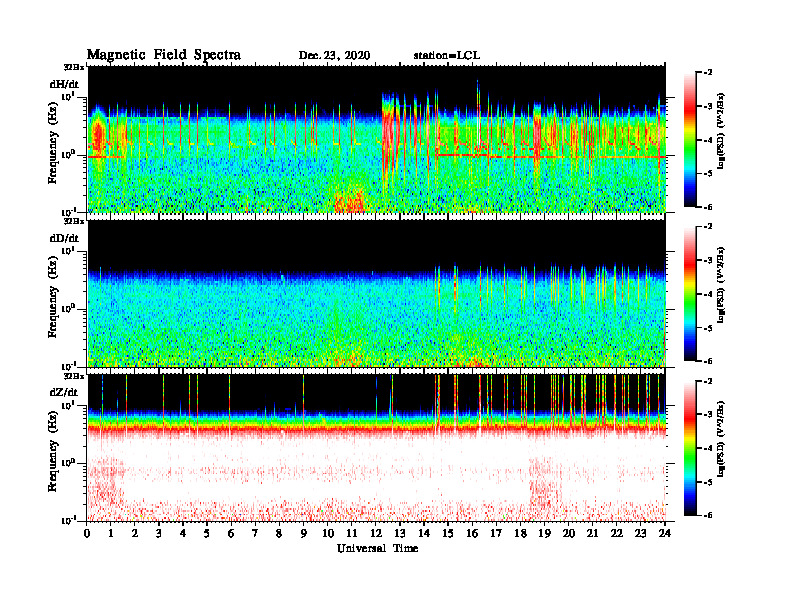The width and height of the screenshot is (792, 612).
Task: Select the dD/dt panel label
Action: pos(64,238)
